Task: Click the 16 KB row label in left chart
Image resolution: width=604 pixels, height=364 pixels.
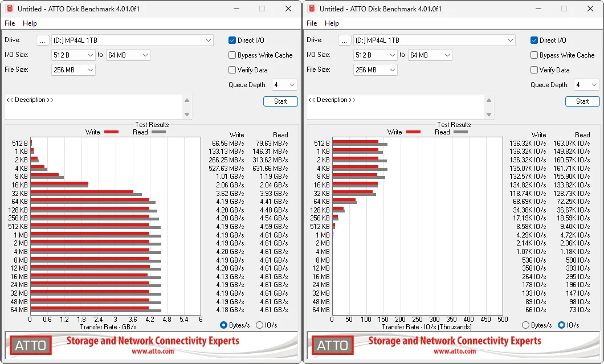Action: tap(19, 185)
